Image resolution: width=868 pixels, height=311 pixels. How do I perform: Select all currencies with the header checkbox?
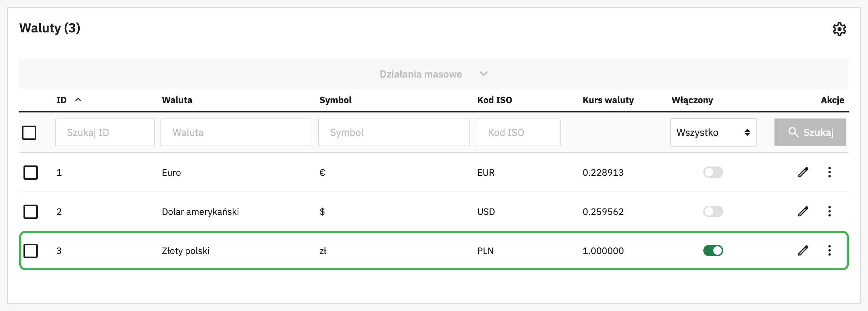29,132
